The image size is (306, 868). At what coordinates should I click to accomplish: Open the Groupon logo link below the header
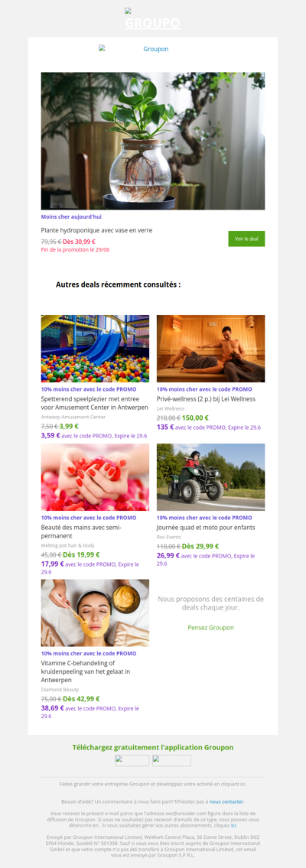click(x=134, y=49)
